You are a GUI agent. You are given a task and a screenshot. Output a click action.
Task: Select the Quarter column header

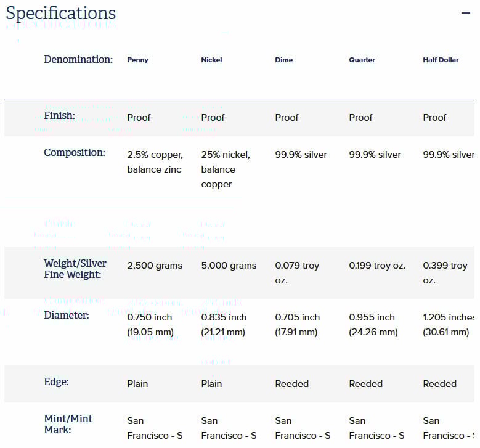click(362, 60)
